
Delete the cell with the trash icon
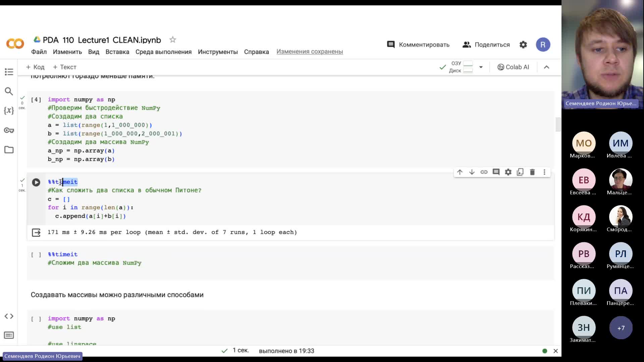[532, 172]
